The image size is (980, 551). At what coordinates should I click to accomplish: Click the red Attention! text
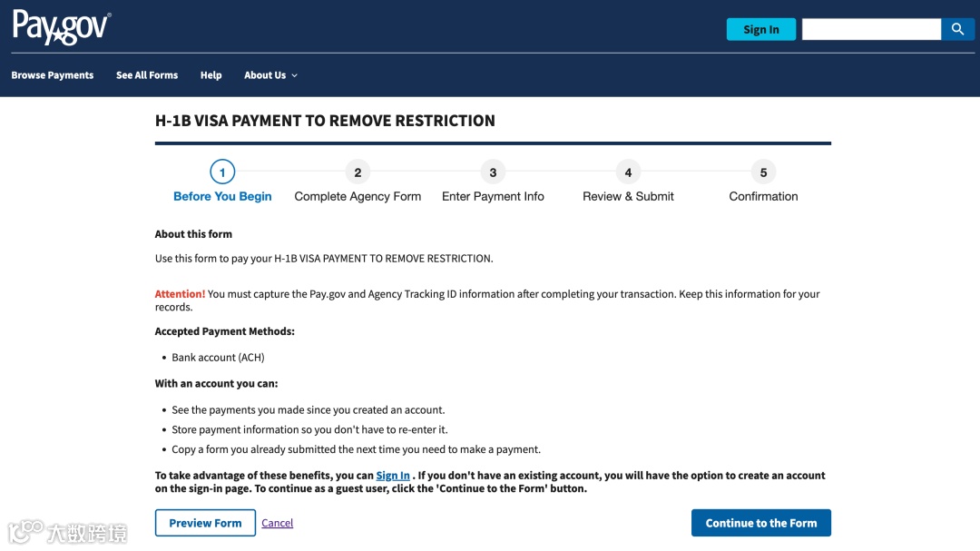(x=180, y=294)
